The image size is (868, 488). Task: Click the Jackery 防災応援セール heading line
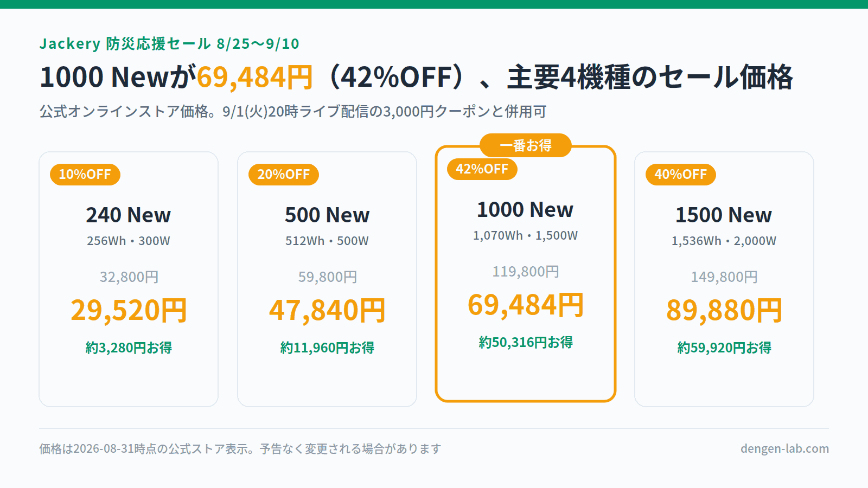pos(169,43)
